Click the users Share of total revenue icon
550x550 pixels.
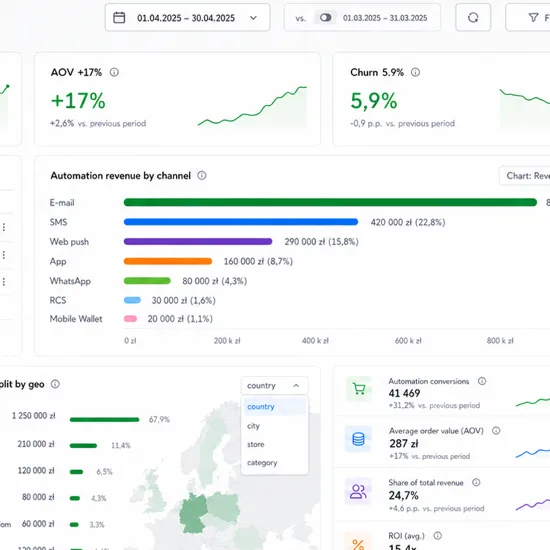(x=358, y=491)
